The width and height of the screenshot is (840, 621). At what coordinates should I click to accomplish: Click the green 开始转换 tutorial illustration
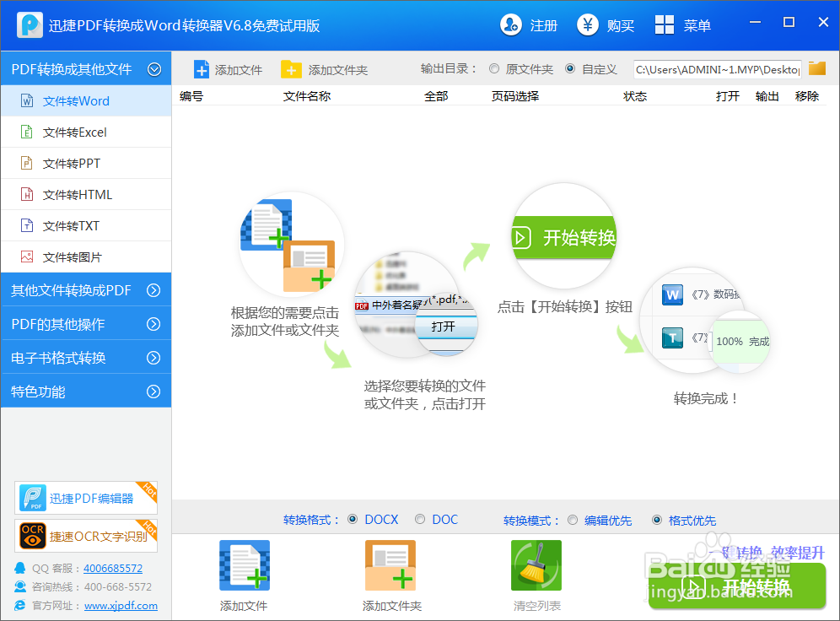click(x=564, y=236)
